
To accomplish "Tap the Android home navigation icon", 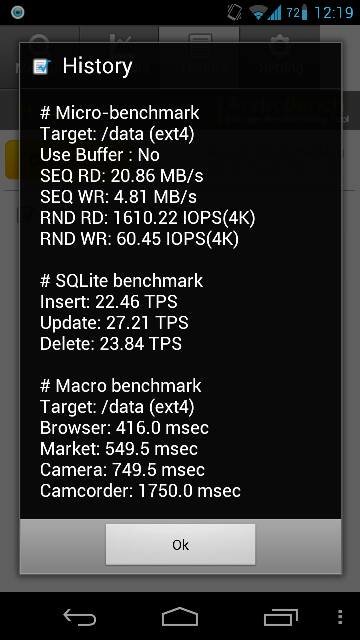I will point(180,617).
